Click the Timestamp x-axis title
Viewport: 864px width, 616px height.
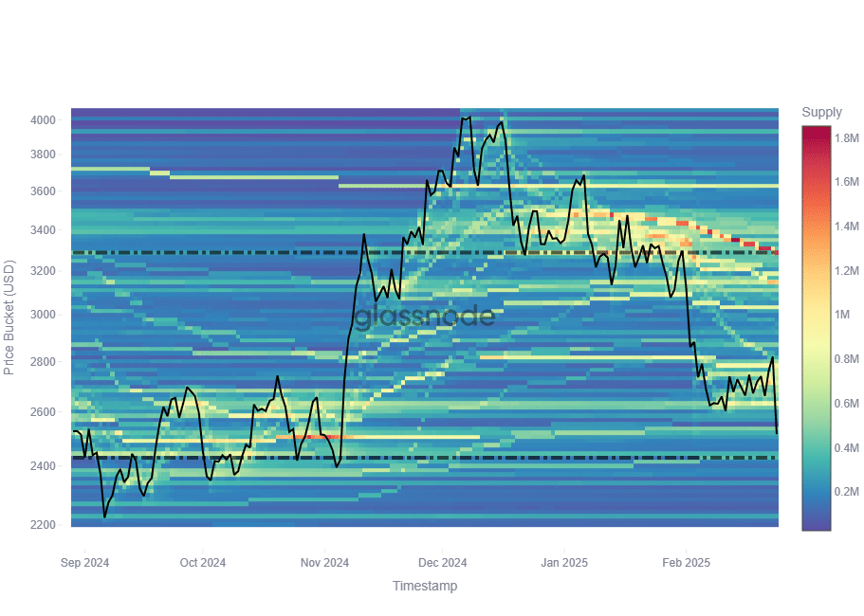pos(425,587)
